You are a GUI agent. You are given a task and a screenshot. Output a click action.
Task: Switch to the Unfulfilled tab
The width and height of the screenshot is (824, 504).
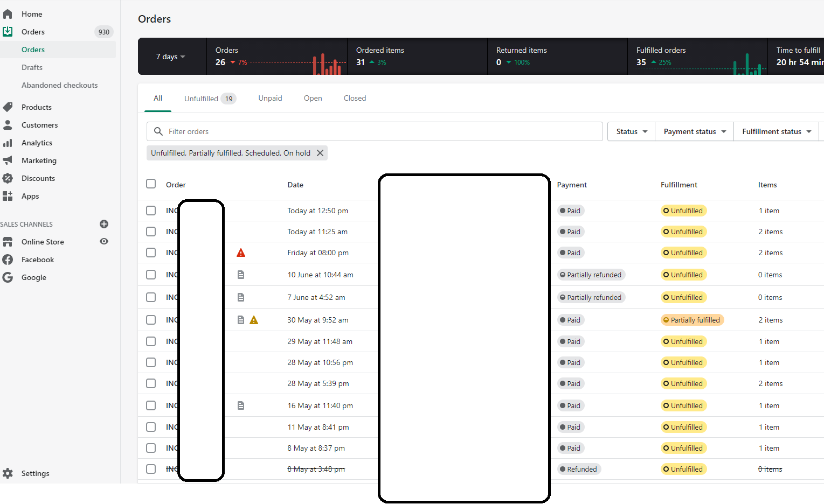click(210, 99)
